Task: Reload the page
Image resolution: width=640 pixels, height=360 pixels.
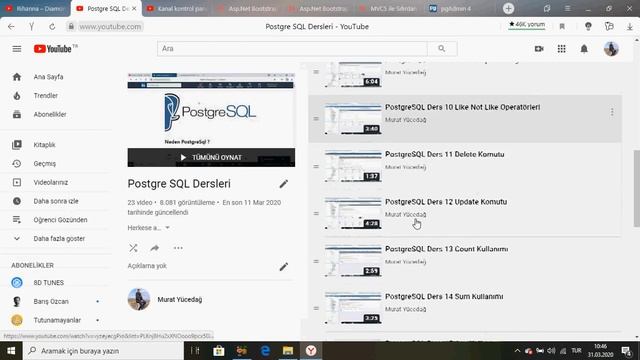Action: (52, 27)
